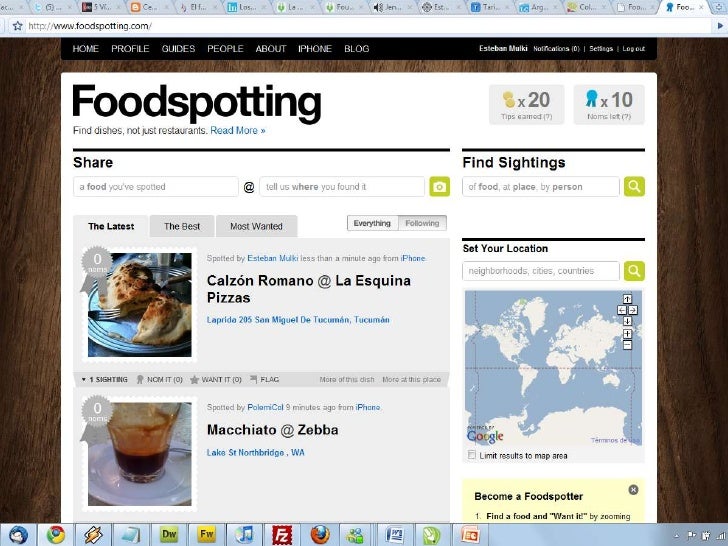The image size is (728, 546).
Task: Open the GUIDES menu item
Action: pos(178,49)
